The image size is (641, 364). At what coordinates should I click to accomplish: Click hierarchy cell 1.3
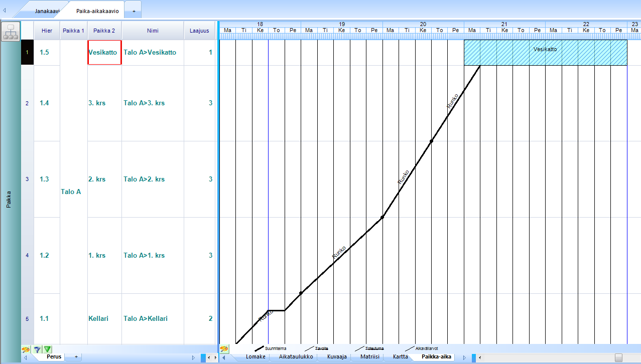click(47, 179)
